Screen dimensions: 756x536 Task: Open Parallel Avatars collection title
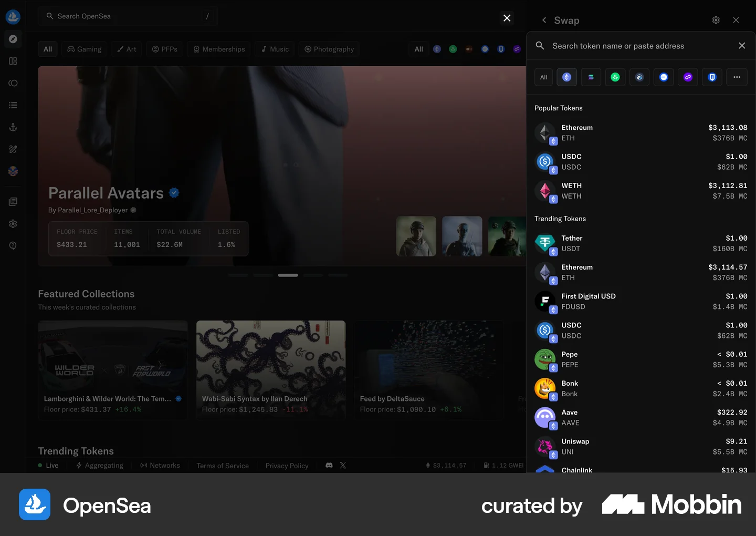coord(106,193)
